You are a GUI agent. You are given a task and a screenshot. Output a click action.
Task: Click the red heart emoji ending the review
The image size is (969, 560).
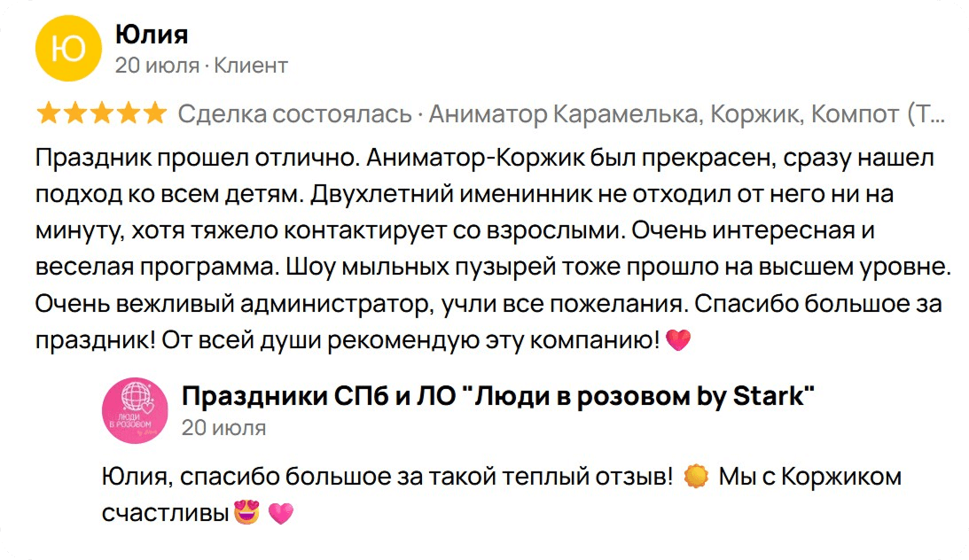coord(677,340)
